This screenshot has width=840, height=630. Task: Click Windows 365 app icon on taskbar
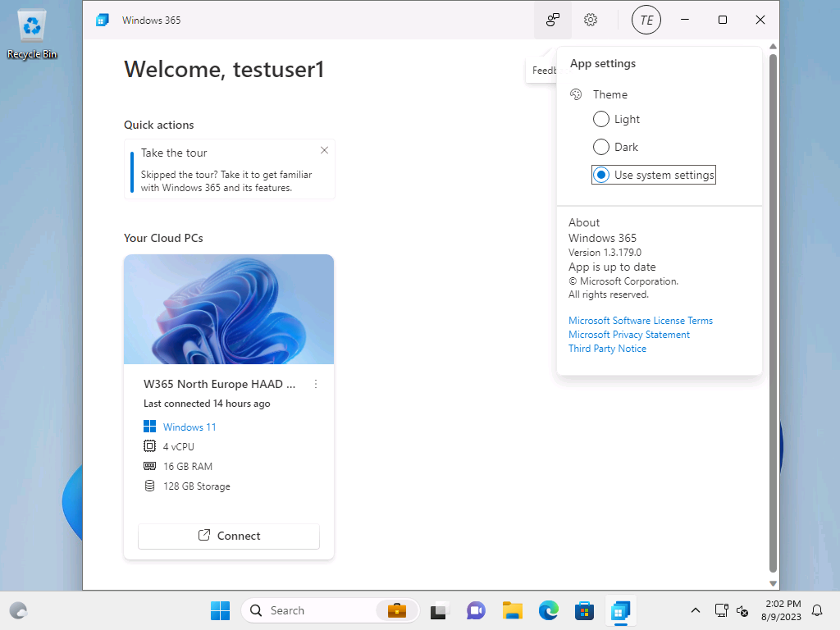pos(620,610)
